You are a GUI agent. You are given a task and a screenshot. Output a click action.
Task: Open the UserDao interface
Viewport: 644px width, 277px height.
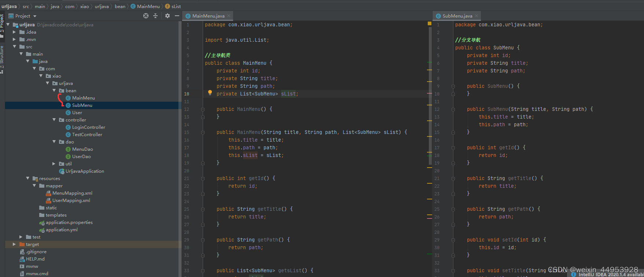pyautogui.click(x=81, y=156)
